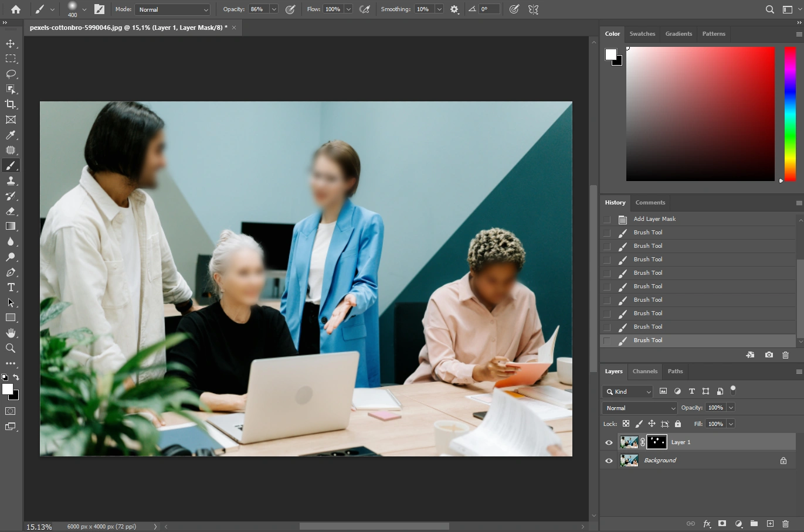
Task: Select the Gradient tool
Action: coord(11,226)
